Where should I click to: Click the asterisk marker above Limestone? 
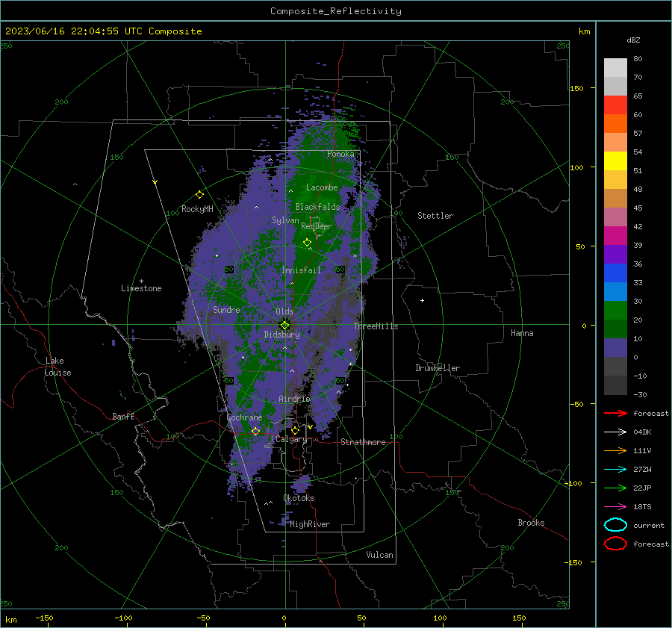click(x=141, y=282)
